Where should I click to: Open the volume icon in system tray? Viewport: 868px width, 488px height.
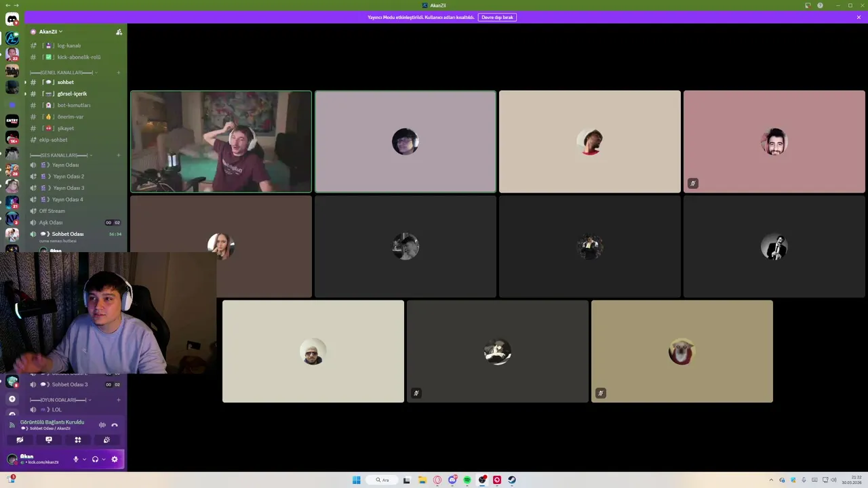tap(833, 480)
